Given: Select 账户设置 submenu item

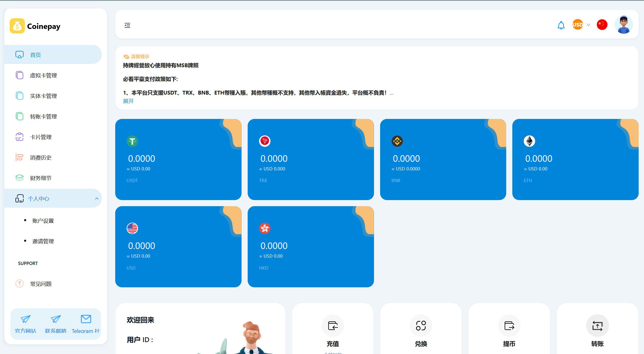Looking at the screenshot, I should [x=43, y=221].
